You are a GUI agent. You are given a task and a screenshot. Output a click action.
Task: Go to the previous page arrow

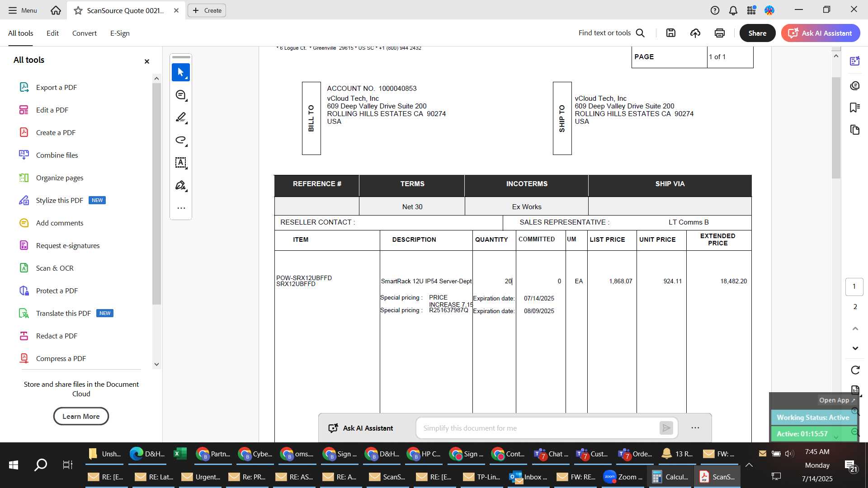tap(855, 328)
